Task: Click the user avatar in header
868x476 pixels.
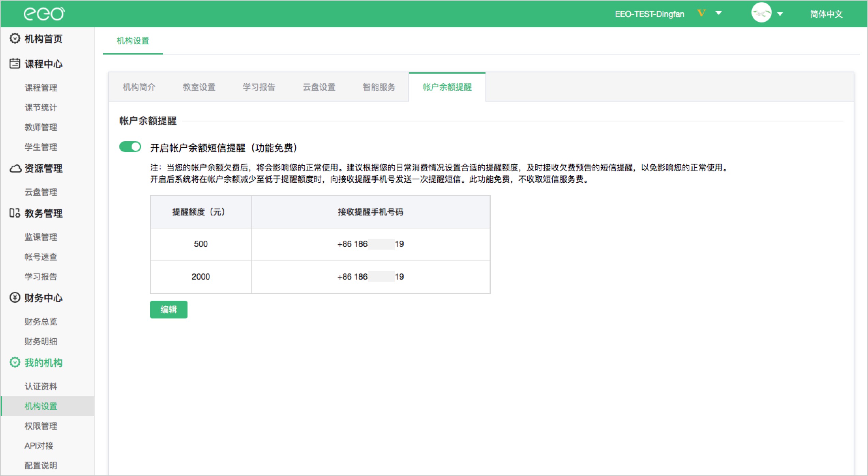Action: pos(761,13)
